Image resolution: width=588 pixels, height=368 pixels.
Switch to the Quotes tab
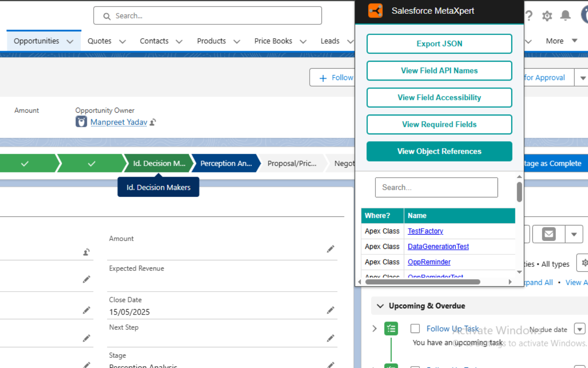100,41
